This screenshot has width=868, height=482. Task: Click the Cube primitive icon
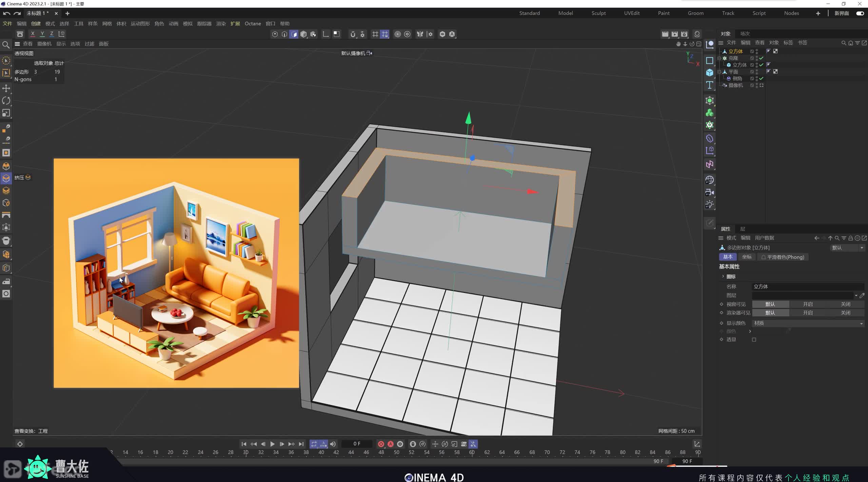pyautogui.click(x=709, y=73)
